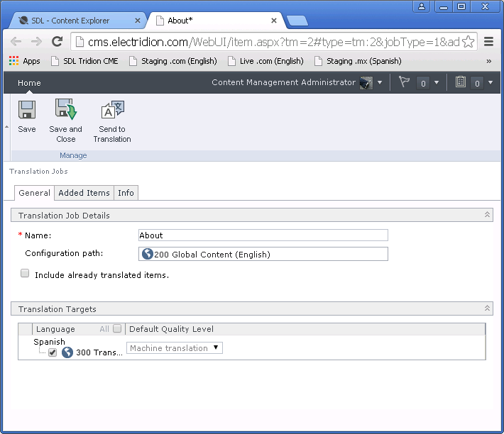Open the Machine translation quality dropdown
This screenshot has height=434, width=504.
(175, 348)
